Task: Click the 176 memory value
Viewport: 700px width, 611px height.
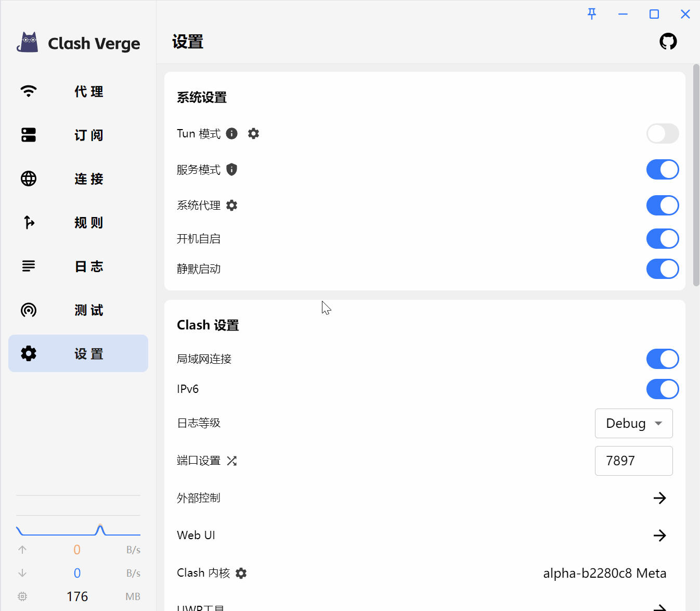Action: tap(77, 596)
